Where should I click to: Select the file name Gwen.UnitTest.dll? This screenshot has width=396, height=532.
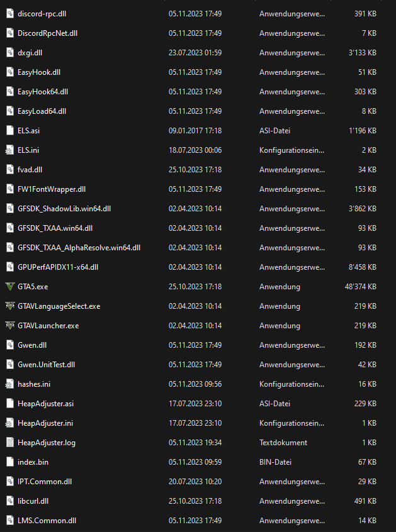[46, 365]
